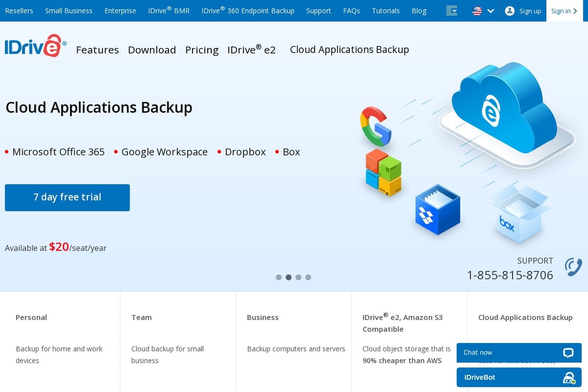
Task: Open the FAQs page
Action: click(x=351, y=11)
